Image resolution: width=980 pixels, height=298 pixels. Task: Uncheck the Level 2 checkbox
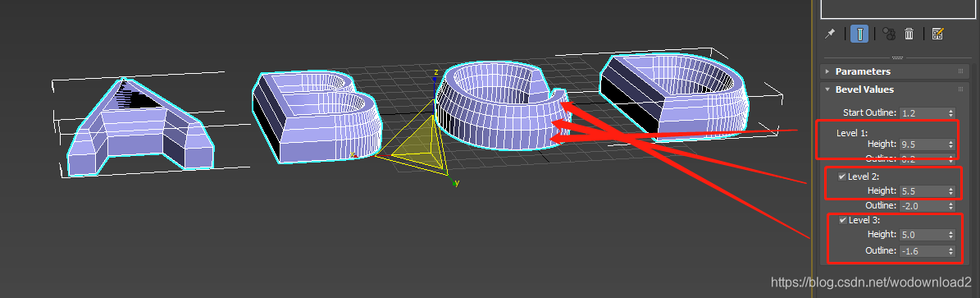pyautogui.click(x=842, y=177)
